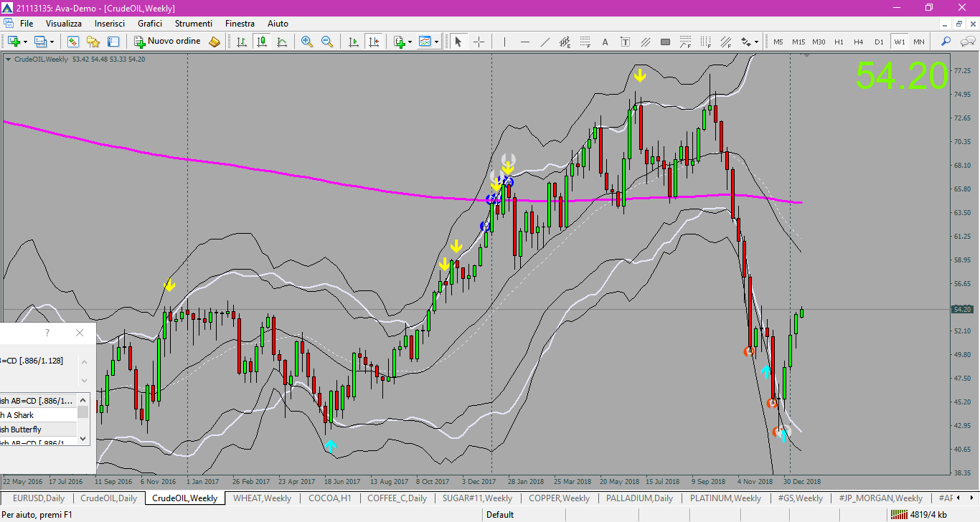Expand the Templates dropdown arrow
980x522 pixels.
[437, 42]
